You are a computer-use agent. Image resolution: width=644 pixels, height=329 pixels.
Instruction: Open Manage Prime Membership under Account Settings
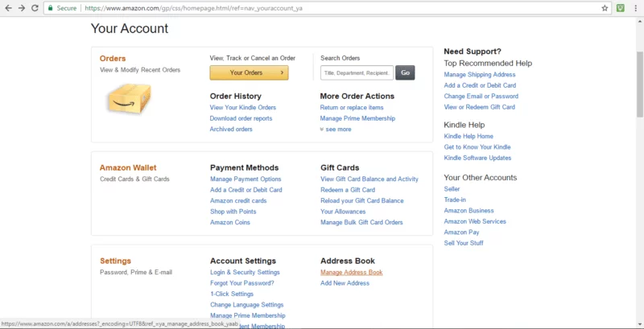click(x=248, y=315)
